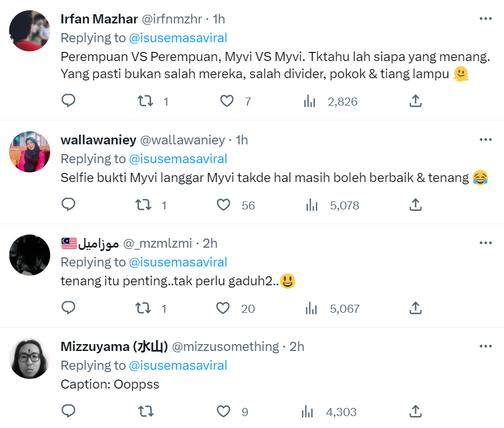Retweet the @_mzmlzmi tweet
Screen dimensions: 504x428
(145, 308)
